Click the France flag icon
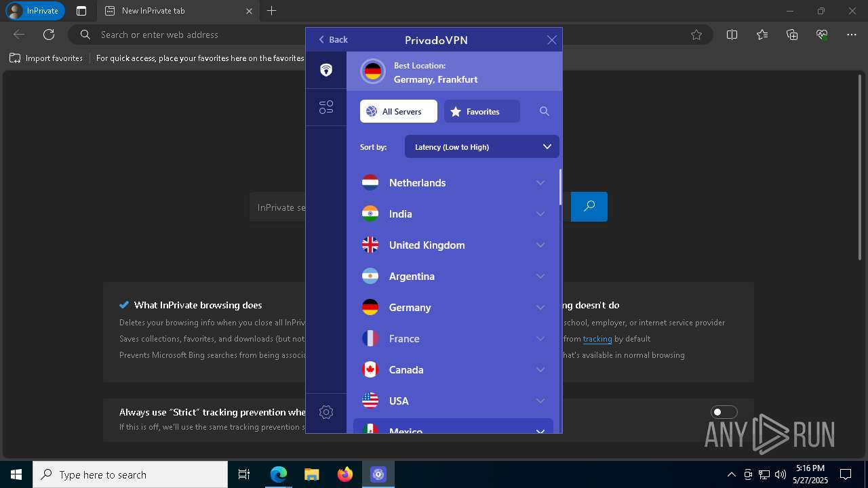 (x=370, y=338)
